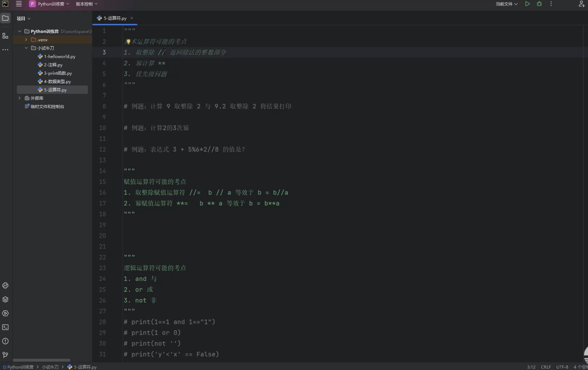Open the Services tool window
Screen dimensions: 588x370
(5, 313)
